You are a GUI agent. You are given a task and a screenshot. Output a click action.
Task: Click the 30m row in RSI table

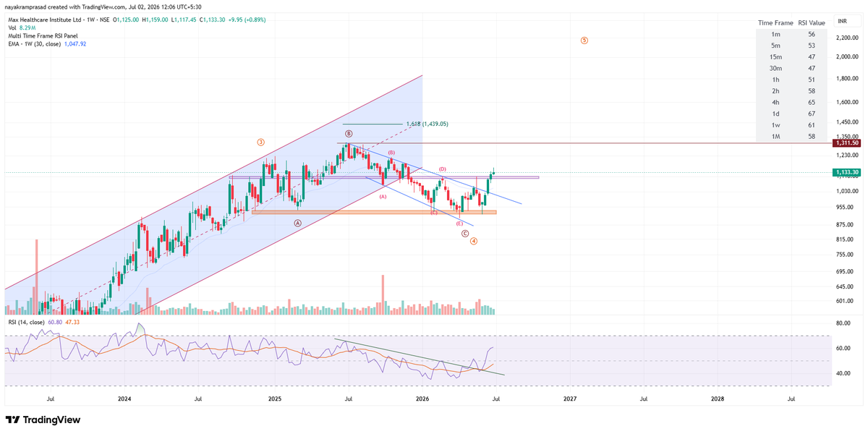(x=791, y=67)
